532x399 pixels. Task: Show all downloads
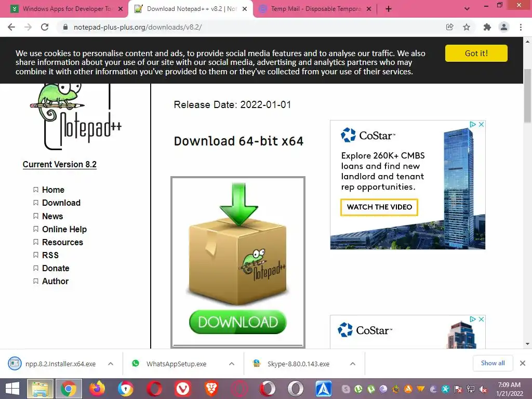pyautogui.click(x=493, y=363)
